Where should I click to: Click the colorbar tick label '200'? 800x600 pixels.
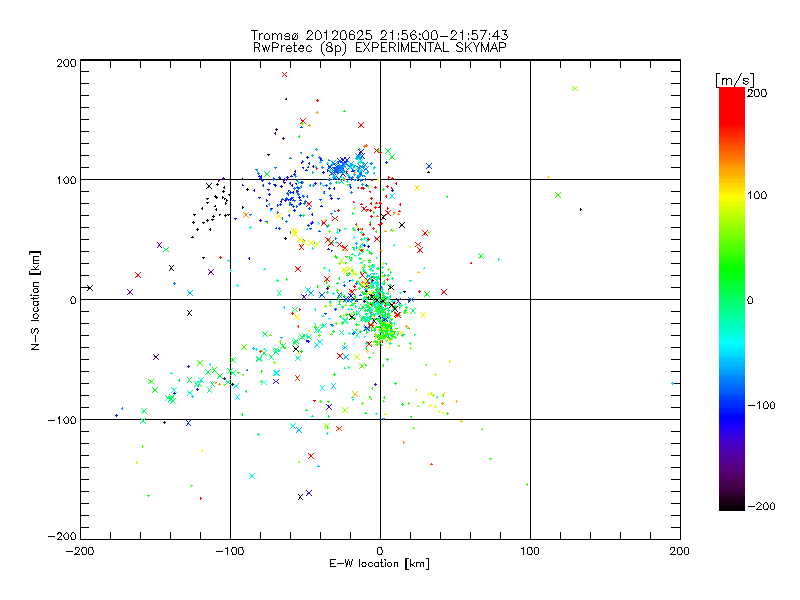click(x=757, y=93)
